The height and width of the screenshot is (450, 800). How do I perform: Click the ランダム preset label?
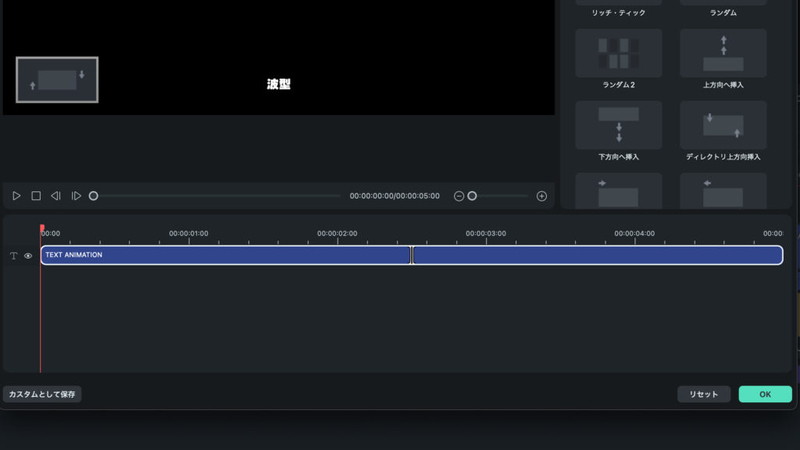coord(723,13)
